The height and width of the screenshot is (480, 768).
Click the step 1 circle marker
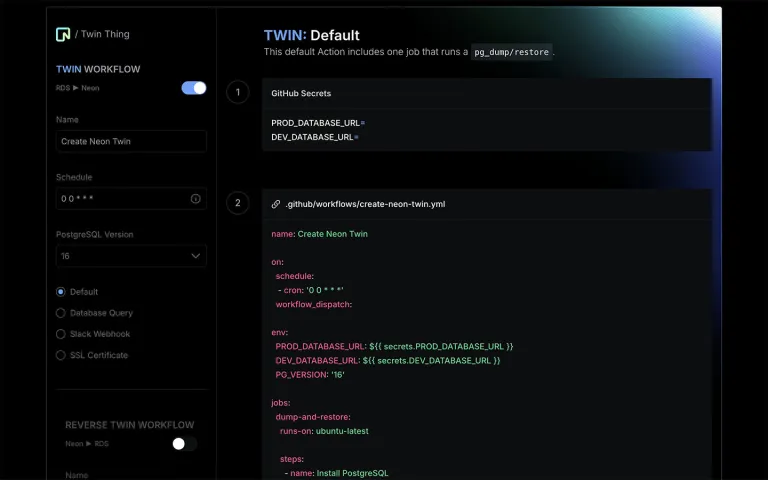click(237, 93)
